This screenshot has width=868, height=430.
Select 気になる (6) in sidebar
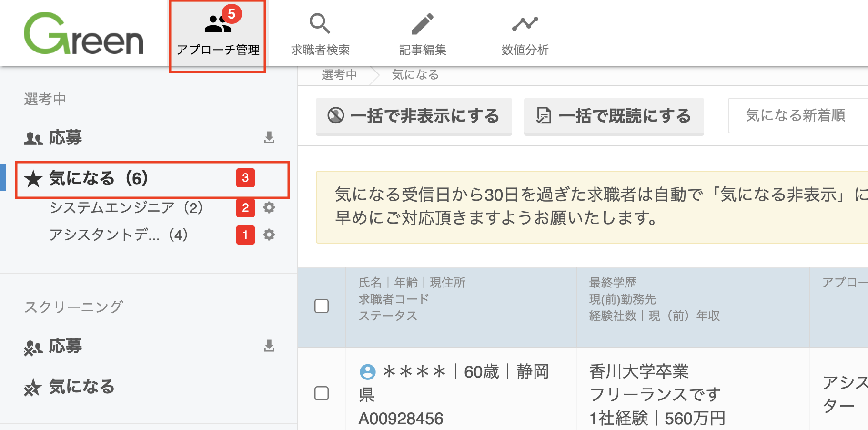tap(152, 179)
